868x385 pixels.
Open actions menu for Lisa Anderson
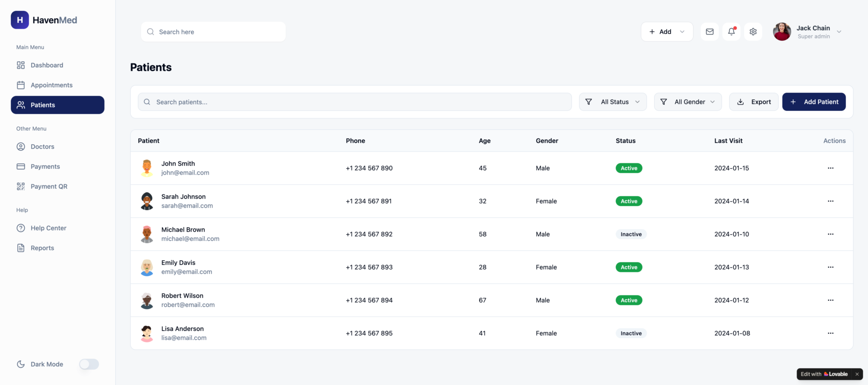pyautogui.click(x=830, y=333)
